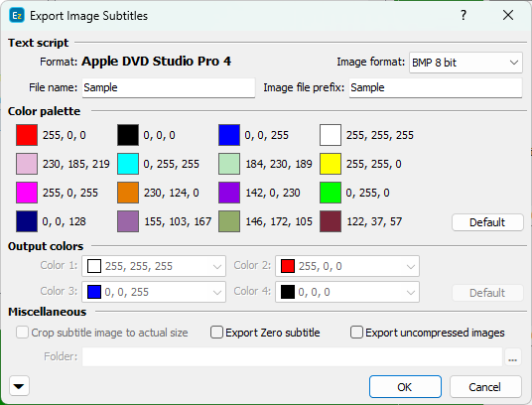The width and height of the screenshot is (532, 405).
Task: Click the help question mark icon
Action: click(464, 15)
